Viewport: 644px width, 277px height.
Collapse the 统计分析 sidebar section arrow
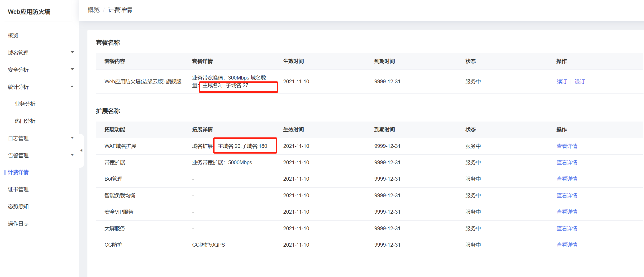pos(72,87)
